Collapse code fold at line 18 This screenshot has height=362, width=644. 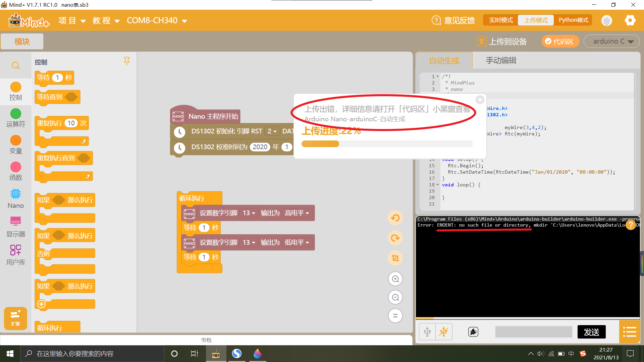(438, 185)
